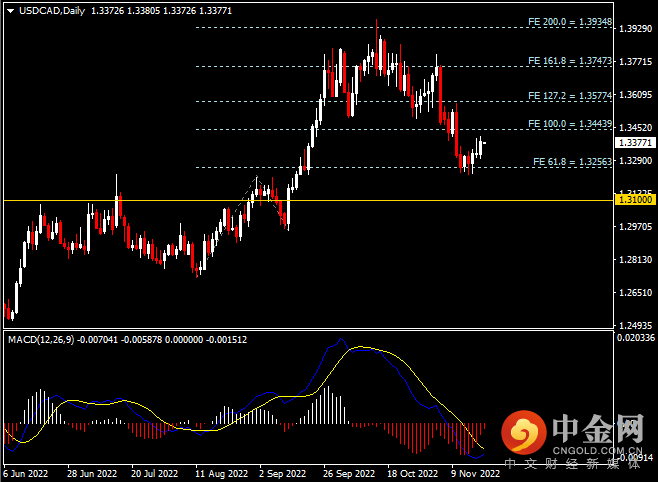
Task: Click the 0.020336 MACD scale value
Action: click(x=635, y=338)
